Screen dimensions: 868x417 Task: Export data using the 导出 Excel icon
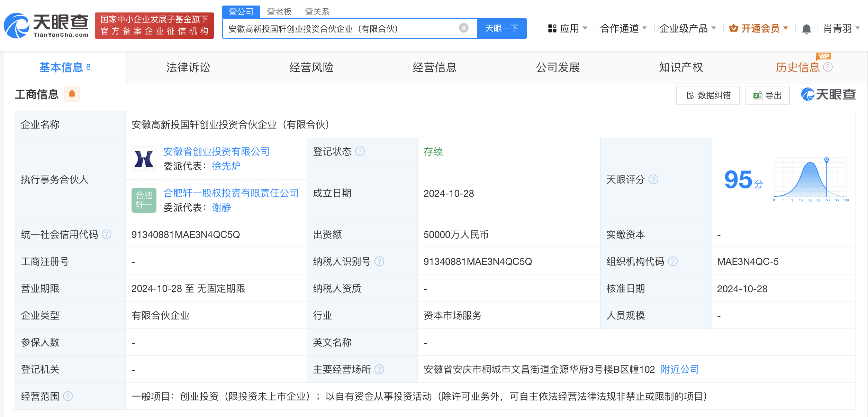tap(767, 95)
